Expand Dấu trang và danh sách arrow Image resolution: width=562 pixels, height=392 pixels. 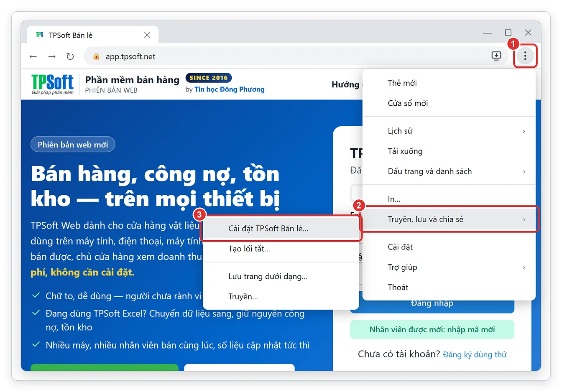pyautogui.click(x=524, y=172)
